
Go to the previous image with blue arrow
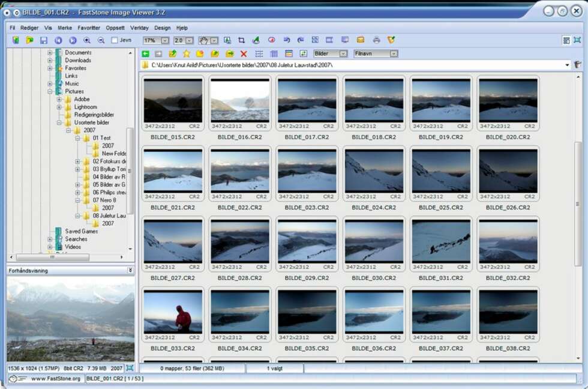(x=58, y=40)
